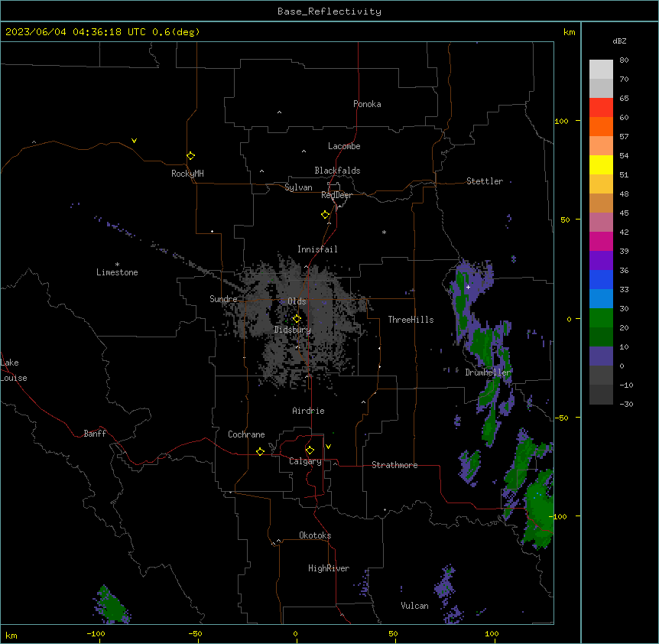
Task: Click the Base_Reflectivity title
Action: coord(329,11)
